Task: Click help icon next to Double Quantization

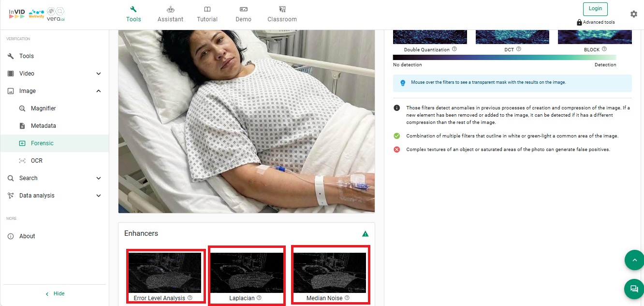Action: 454,49
